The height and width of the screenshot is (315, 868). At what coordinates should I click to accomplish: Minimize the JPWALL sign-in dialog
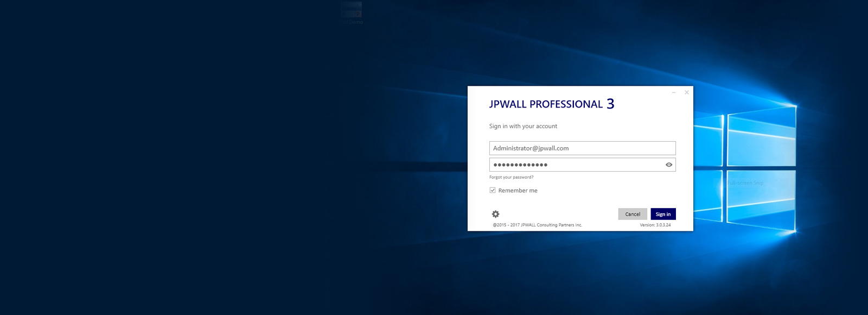click(x=674, y=92)
